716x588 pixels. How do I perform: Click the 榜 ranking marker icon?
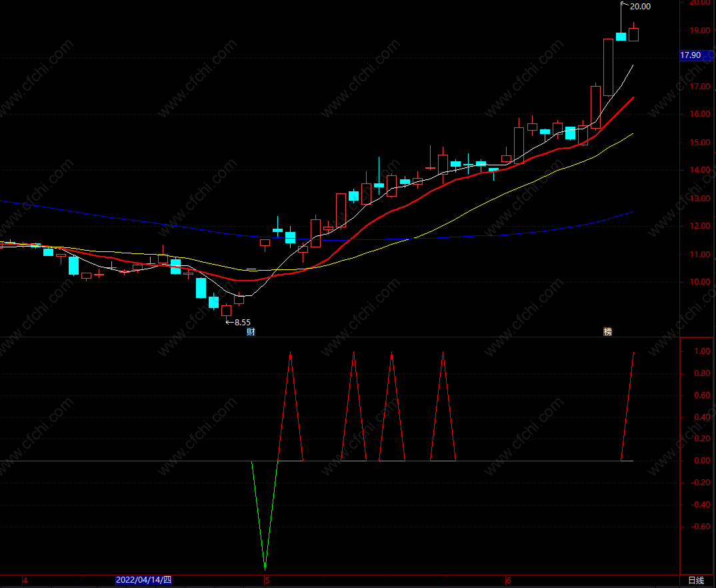pyautogui.click(x=607, y=332)
